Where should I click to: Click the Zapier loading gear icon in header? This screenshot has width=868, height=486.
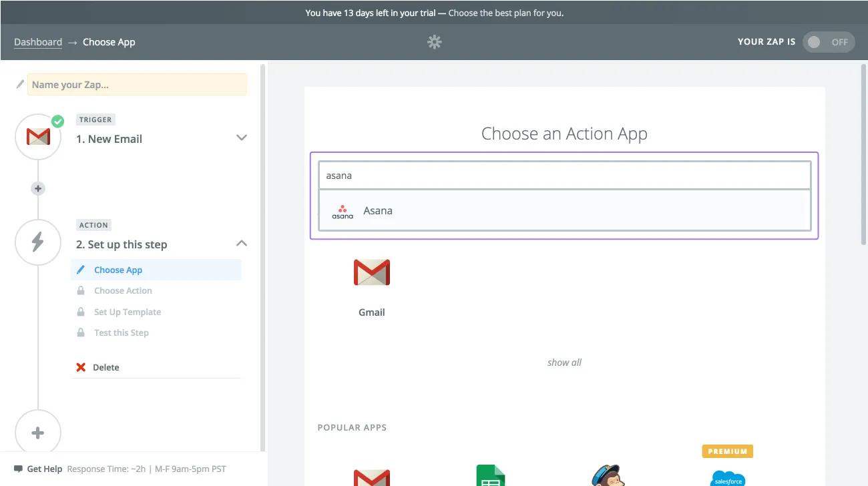click(435, 42)
